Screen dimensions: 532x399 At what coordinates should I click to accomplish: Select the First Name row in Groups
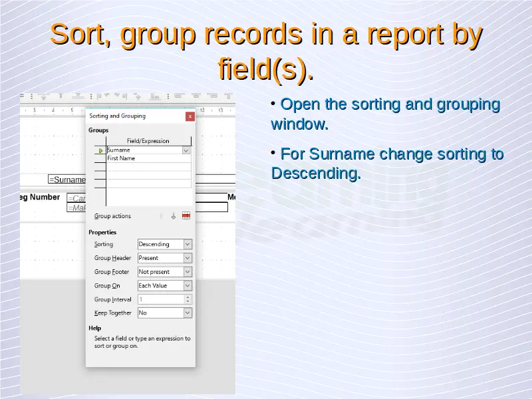[x=148, y=158]
